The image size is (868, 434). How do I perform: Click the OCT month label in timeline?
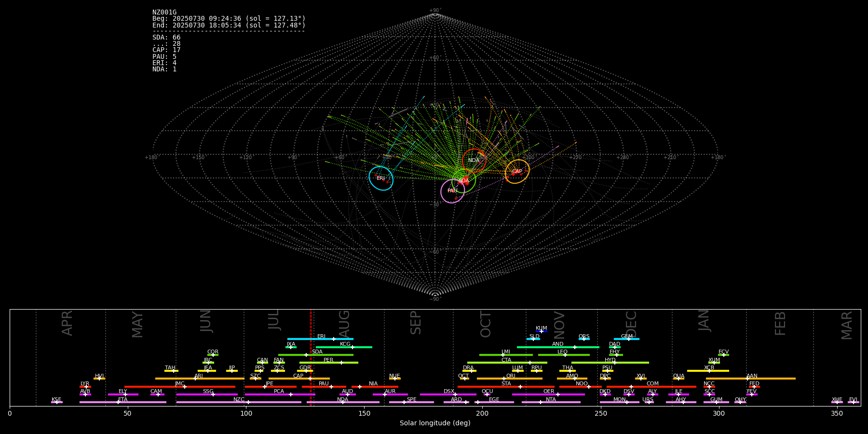pos(486,324)
